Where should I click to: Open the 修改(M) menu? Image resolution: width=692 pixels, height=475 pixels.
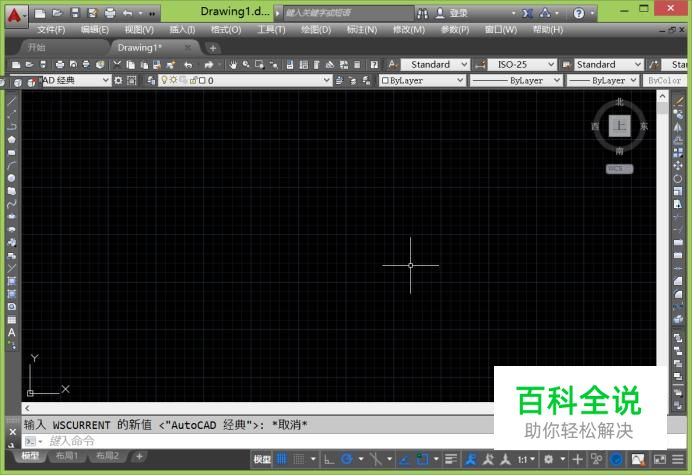pyautogui.click(x=409, y=30)
